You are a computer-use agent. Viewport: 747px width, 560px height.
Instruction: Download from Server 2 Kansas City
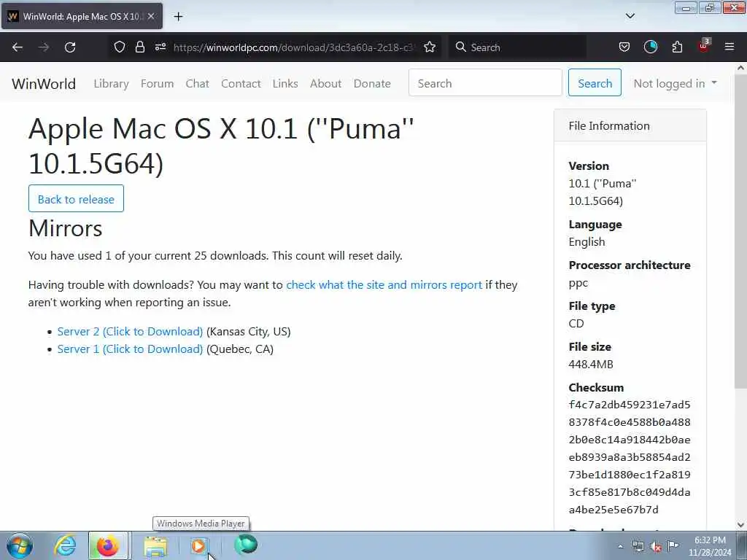point(130,332)
